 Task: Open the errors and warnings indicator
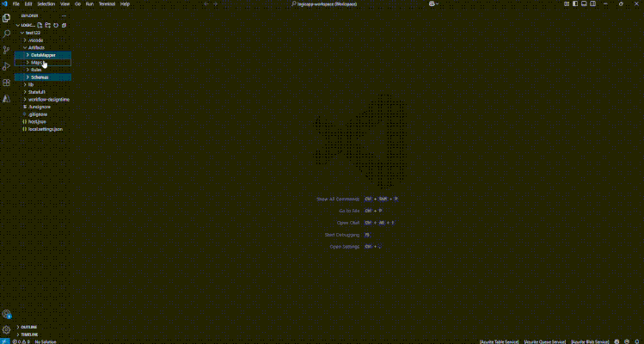click(x=21, y=341)
